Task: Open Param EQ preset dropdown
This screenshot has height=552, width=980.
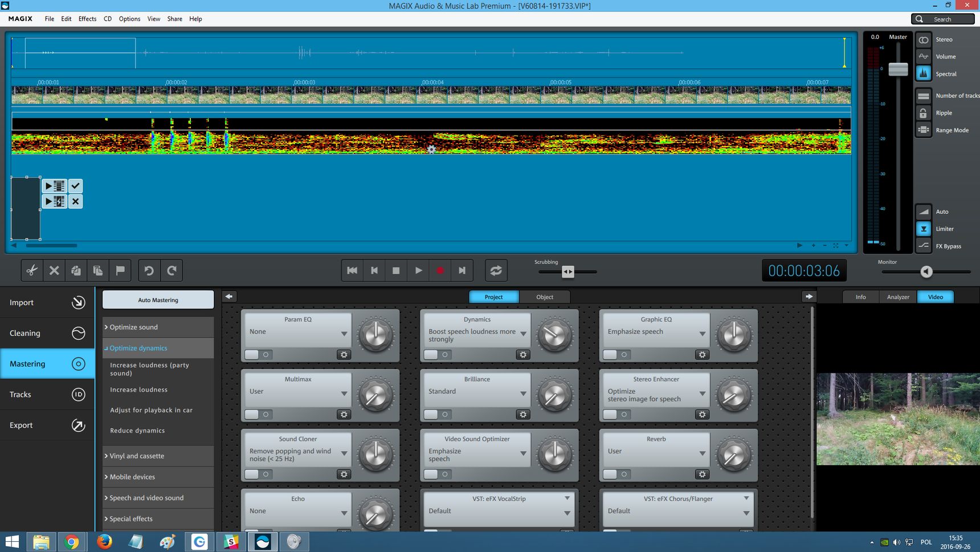Action: tap(344, 334)
